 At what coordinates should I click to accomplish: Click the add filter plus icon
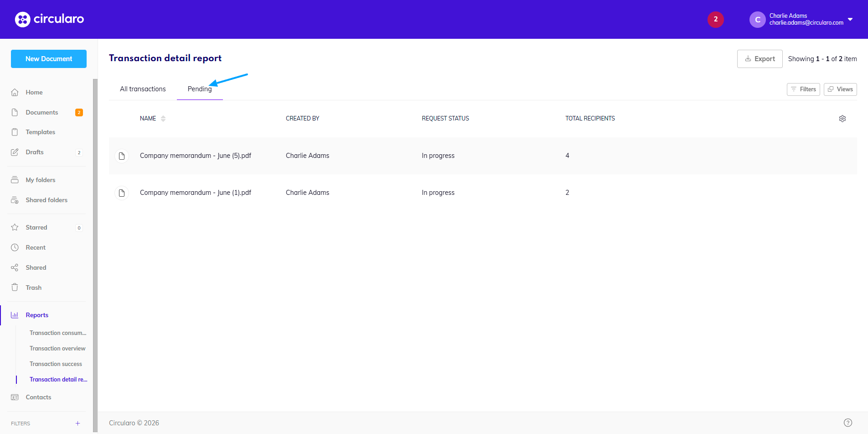pyautogui.click(x=78, y=424)
